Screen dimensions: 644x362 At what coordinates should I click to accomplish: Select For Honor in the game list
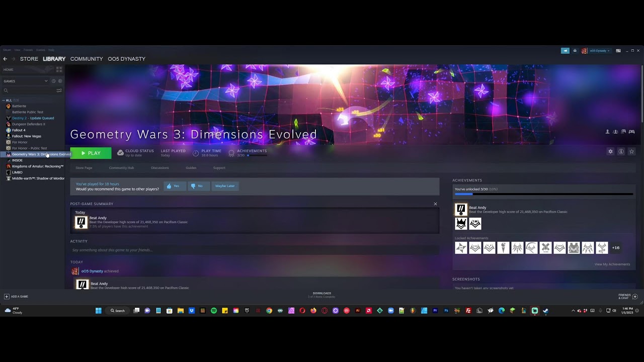point(20,142)
